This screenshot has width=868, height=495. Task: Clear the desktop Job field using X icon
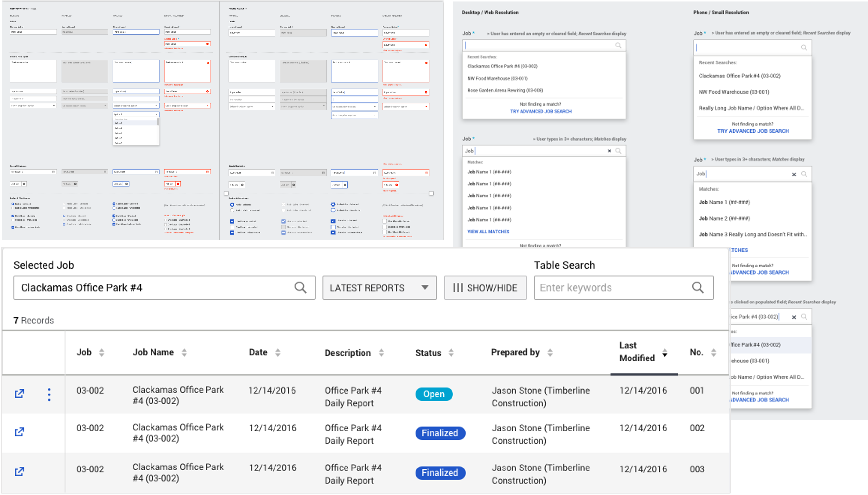(x=609, y=151)
